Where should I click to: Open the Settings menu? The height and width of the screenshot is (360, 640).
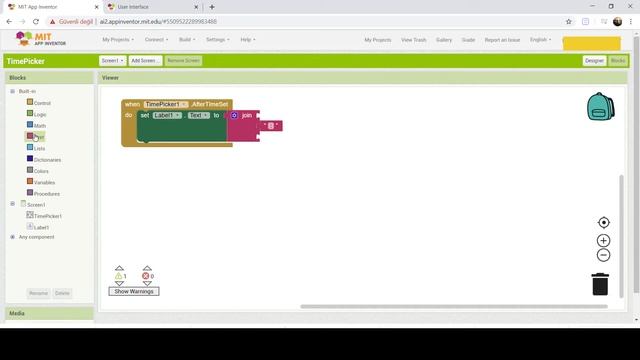tap(218, 40)
